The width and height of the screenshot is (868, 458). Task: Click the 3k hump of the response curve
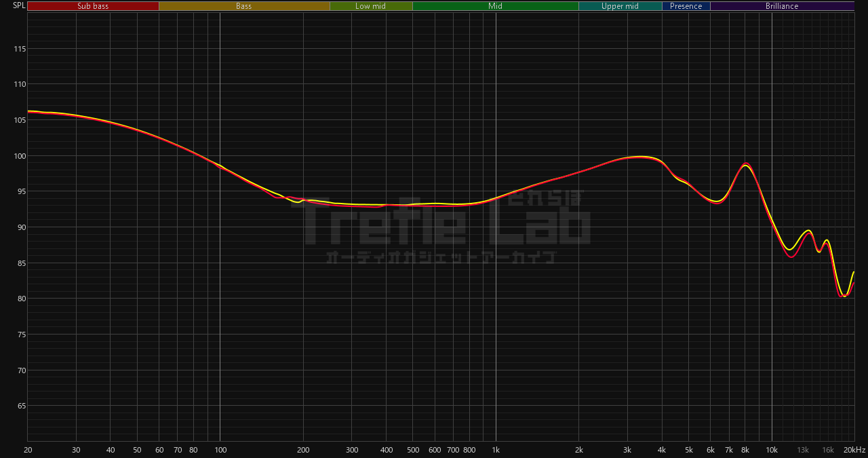pos(639,157)
